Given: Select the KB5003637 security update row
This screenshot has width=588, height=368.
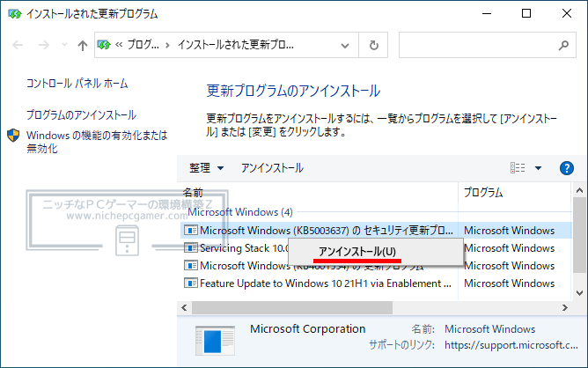Looking at the screenshot, I should coord(376,231).
